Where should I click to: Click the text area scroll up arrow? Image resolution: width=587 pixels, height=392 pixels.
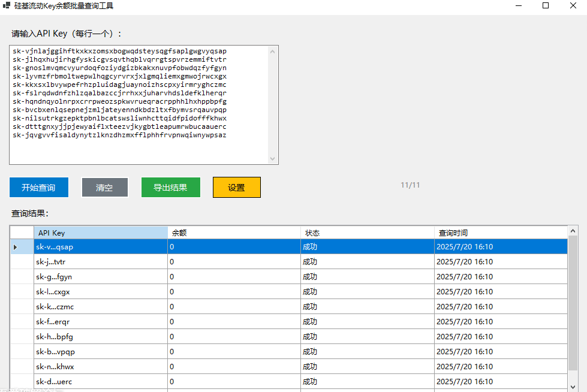(x=273, y=51)
